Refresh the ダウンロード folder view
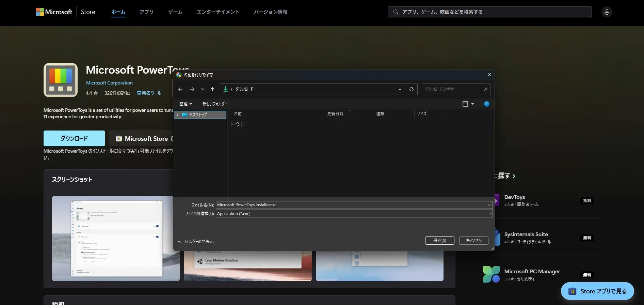The width and height of the screenshot is (644, 305). tap(411, 89)
